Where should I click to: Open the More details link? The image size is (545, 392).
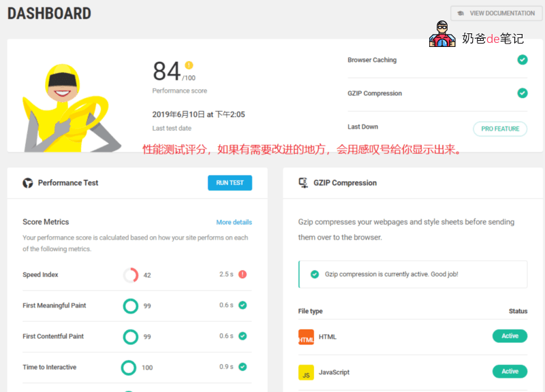234,222
